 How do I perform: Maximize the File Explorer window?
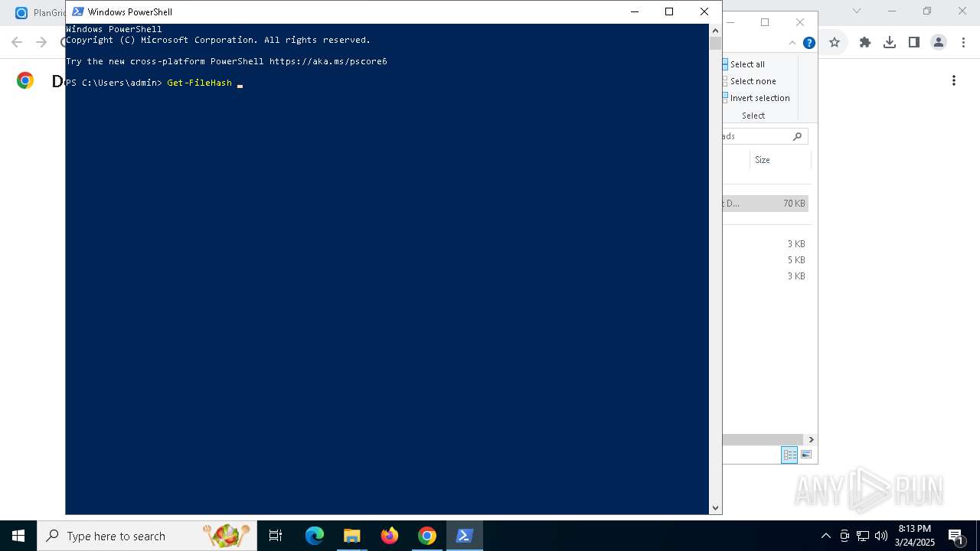[764, 22]
